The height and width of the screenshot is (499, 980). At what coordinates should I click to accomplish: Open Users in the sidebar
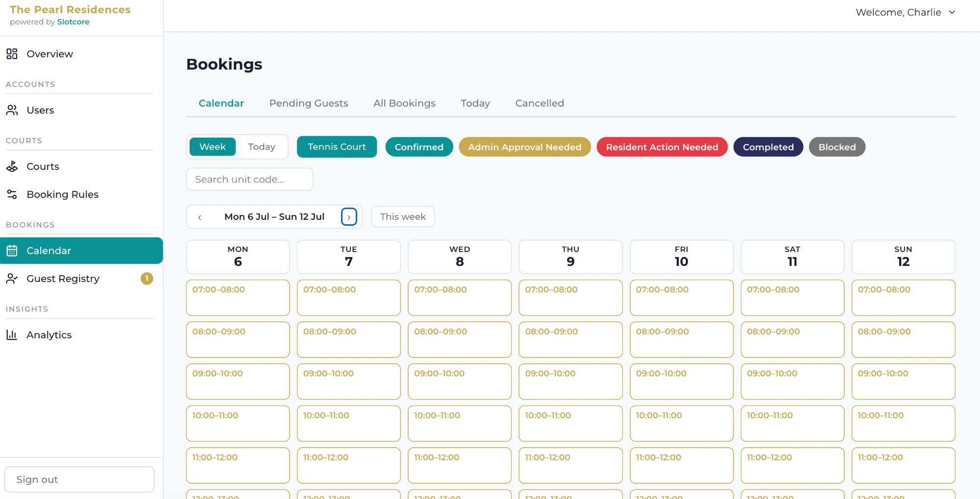pos(81,110)
